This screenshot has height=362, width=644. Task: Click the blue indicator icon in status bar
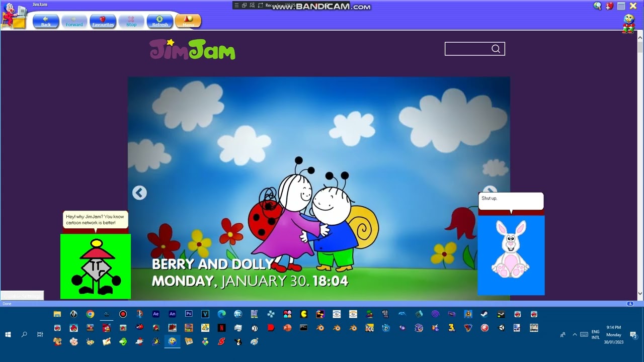click(630, 304)
